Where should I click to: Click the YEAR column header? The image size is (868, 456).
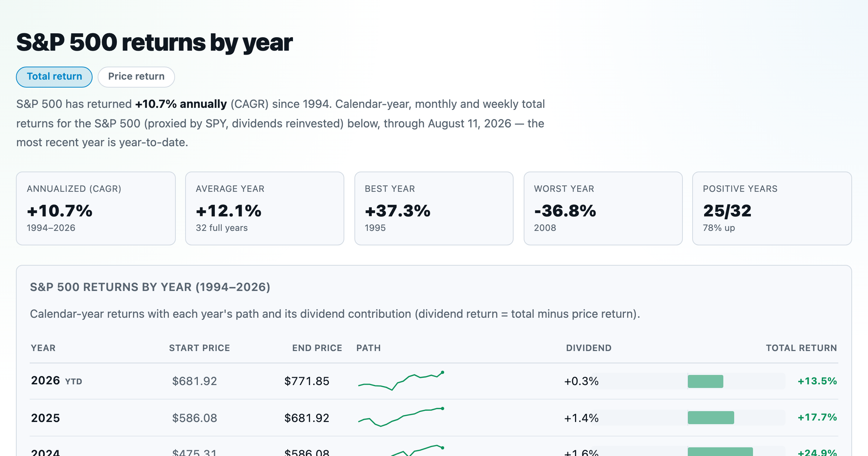[43, 348]
